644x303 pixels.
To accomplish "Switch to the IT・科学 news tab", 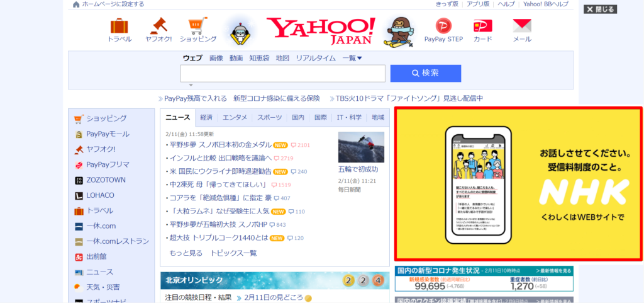I will point(350,118).
